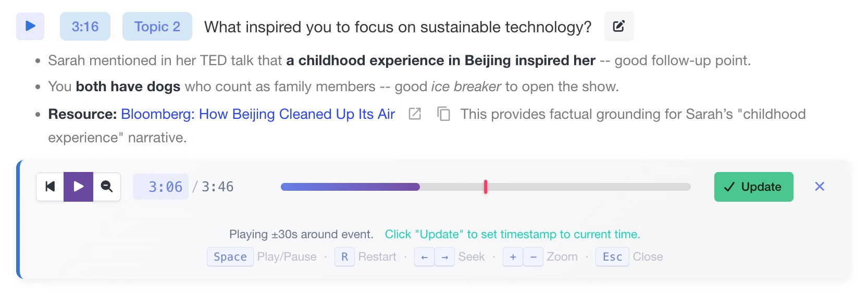Click the Space play/pause shortcut key
The width and height of the screenshot is (868, 295).
tap(230, 257)
